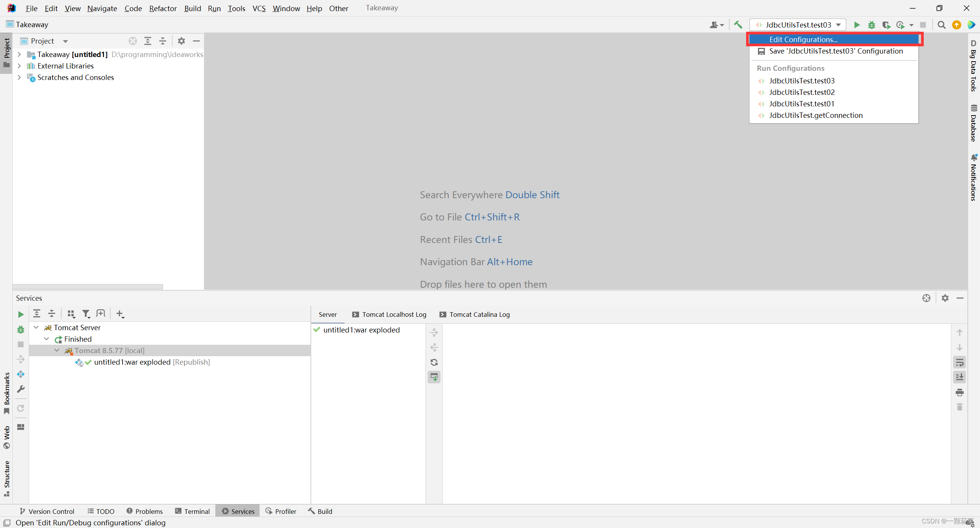Click Run with Coverage icon
This screenshot has height=528, width=980.
click(x=886, y=25)
